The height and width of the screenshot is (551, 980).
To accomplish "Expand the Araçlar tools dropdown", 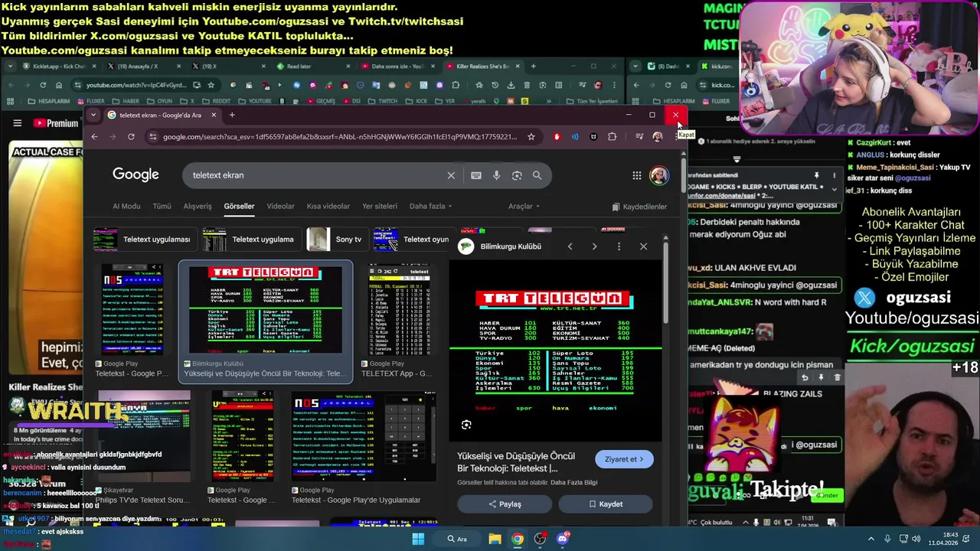I will (524, 206).
